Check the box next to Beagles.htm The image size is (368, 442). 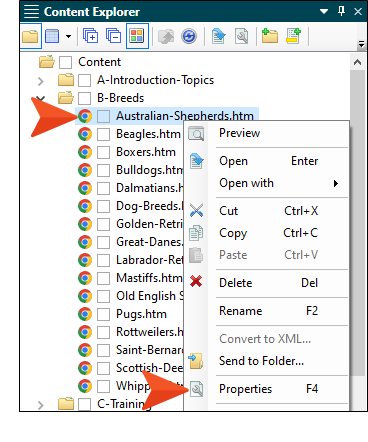click(x=103, y=134)
